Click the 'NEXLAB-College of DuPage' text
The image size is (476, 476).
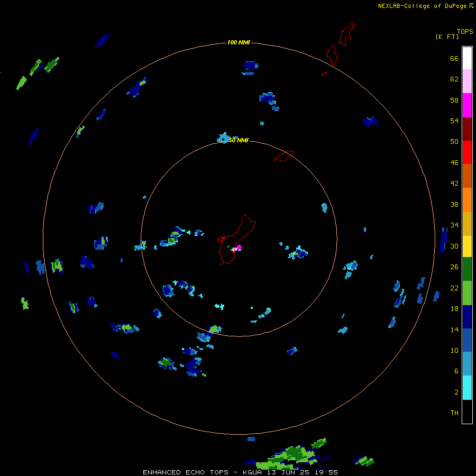coord(422,6)
